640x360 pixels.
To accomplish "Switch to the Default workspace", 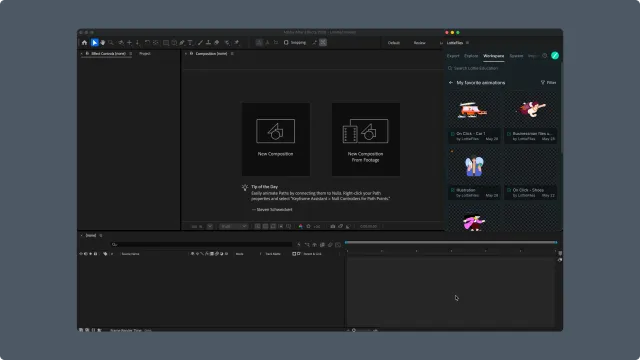I will click(x=394, y=43).
